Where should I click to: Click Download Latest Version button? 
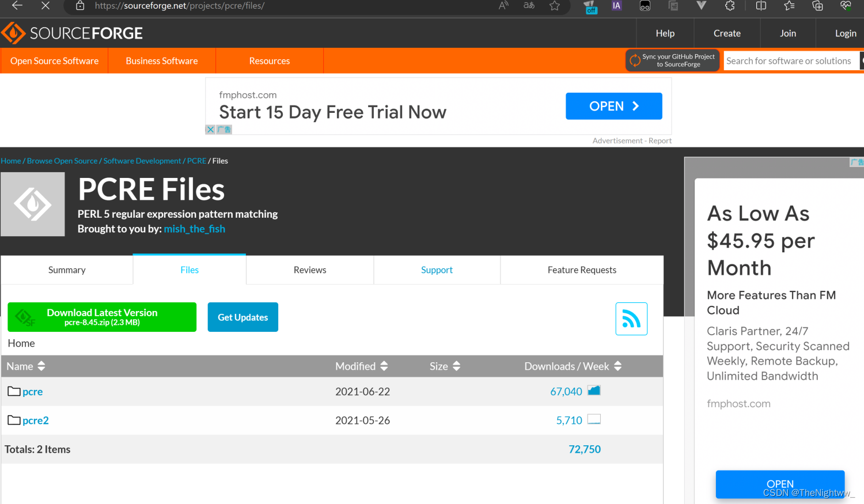click(x=102, y=317)
